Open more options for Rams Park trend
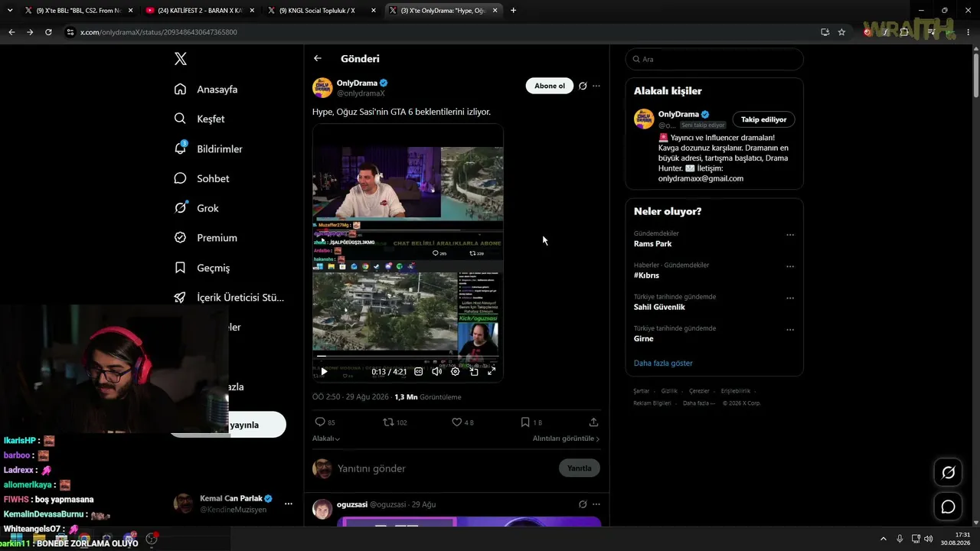 tap(790, 235)
